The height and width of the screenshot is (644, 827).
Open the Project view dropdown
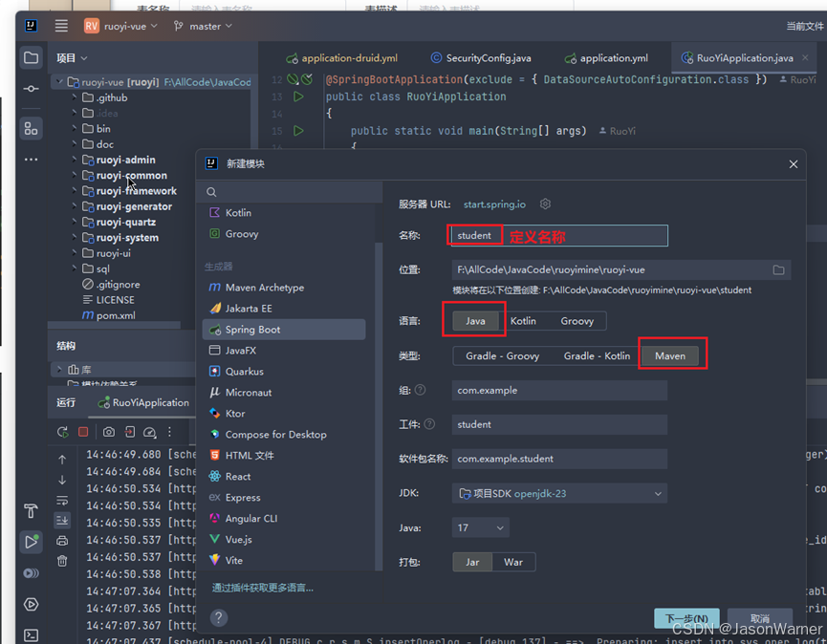click(x=73, y=58)
